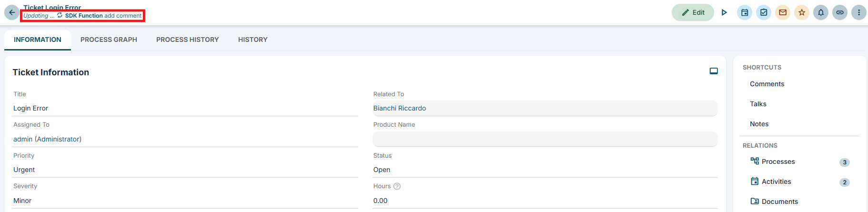The image size is (868, 212).
Task: Run process with the play icon
Action: (724, 12)
